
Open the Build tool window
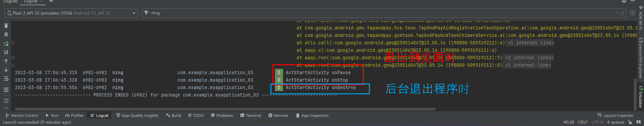point(173,115)
